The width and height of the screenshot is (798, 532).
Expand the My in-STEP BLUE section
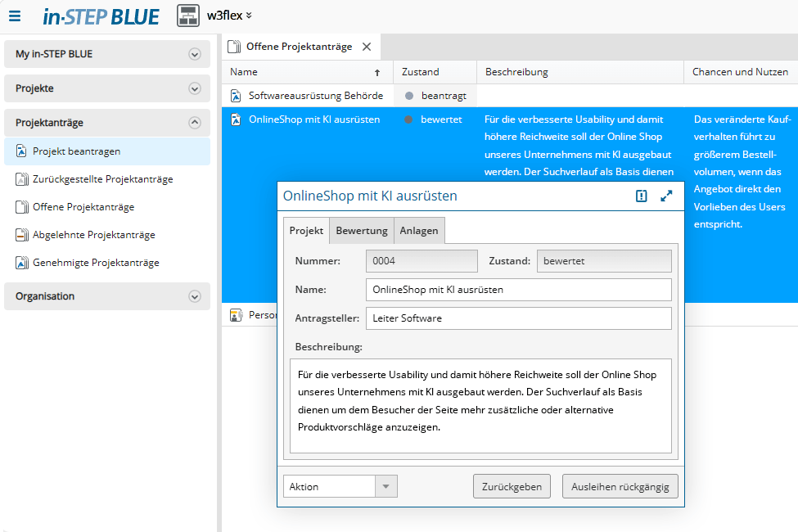point(195,55)
